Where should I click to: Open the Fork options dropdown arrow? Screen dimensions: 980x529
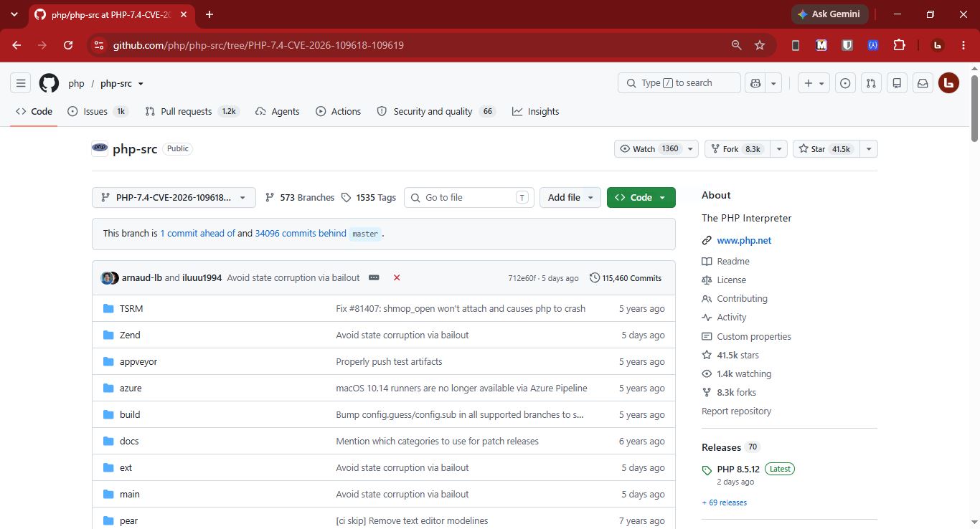[x=780, y=149]
